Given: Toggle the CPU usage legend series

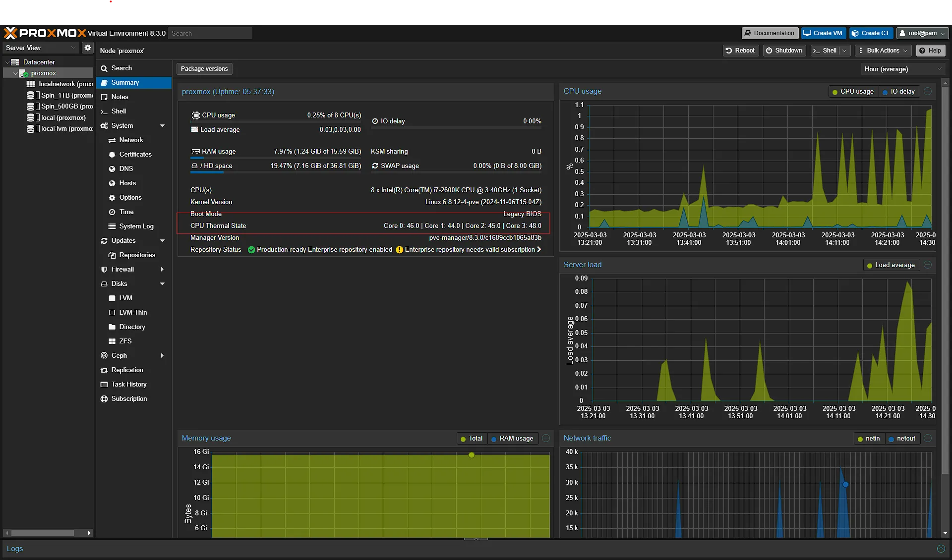Looking at the screenshot, I should point(853,92).
